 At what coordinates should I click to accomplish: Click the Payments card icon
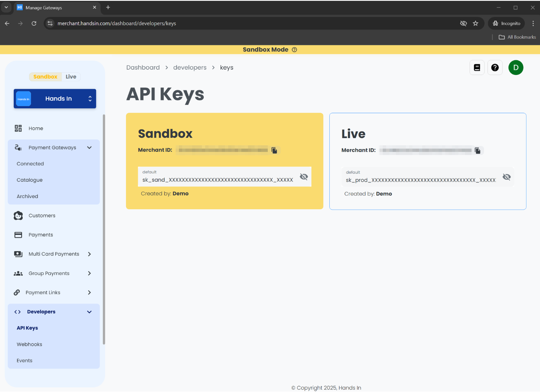click(18, 235)
